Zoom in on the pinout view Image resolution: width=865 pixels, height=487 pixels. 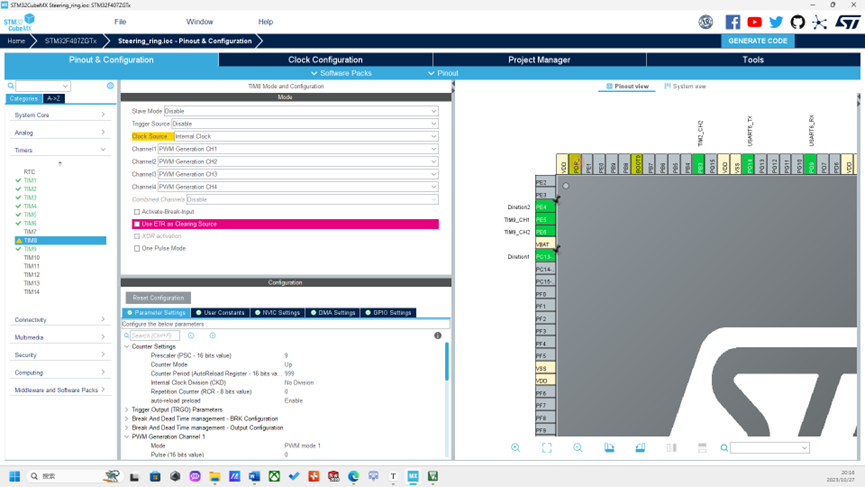pyautogui.click(x=515, y=448)
